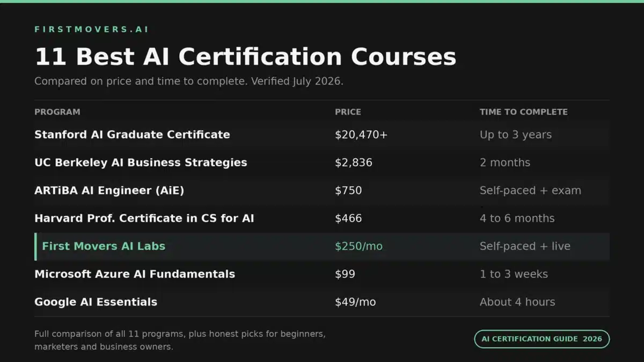Viewport: 644px width, 362px height.
Task: Click the PROGRAM column header
Action: click(57, 112)
